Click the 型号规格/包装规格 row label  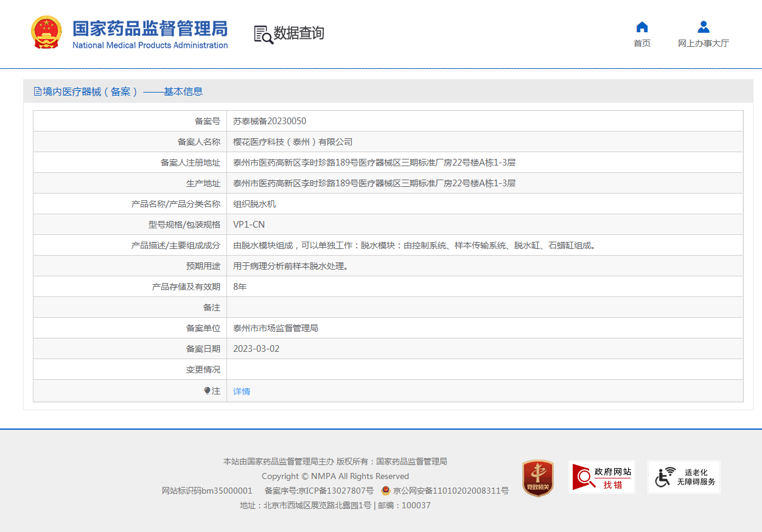pos(184,225)
